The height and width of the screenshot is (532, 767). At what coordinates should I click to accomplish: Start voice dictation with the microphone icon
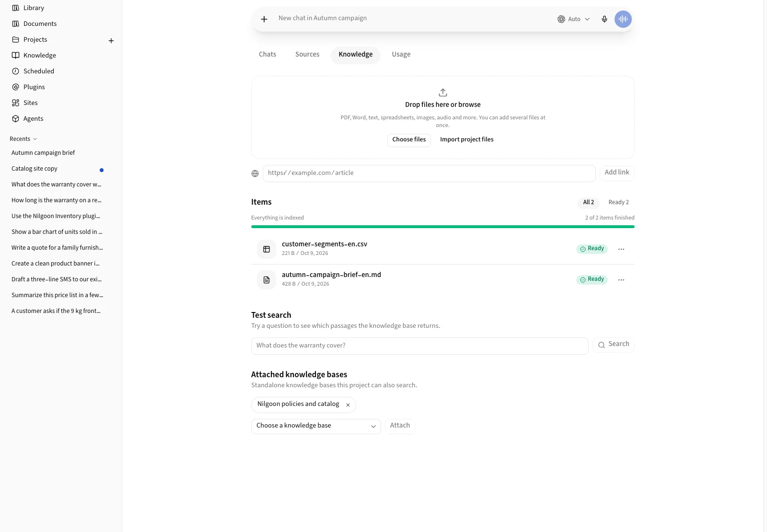pyautogui.click(x=604, y=19)
